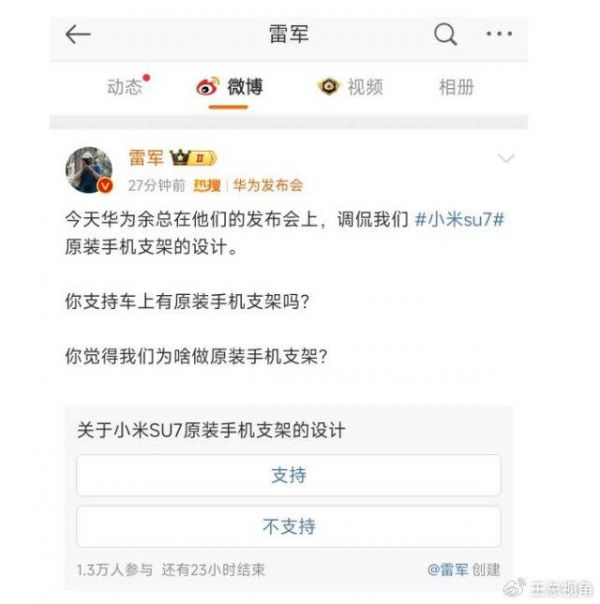Screen dimensions: 600x604
Task: Click the Weibo eye logo icon
Action: (x=208, y=86)
